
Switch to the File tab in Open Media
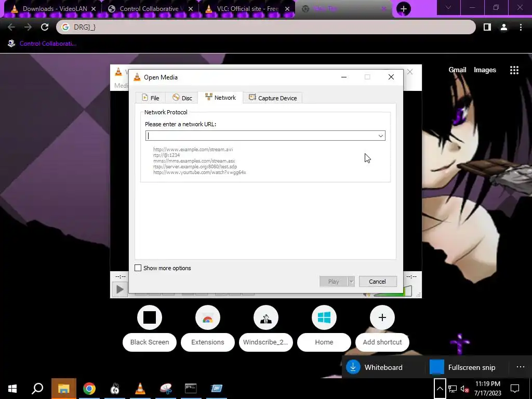click(x=151, y=98)
